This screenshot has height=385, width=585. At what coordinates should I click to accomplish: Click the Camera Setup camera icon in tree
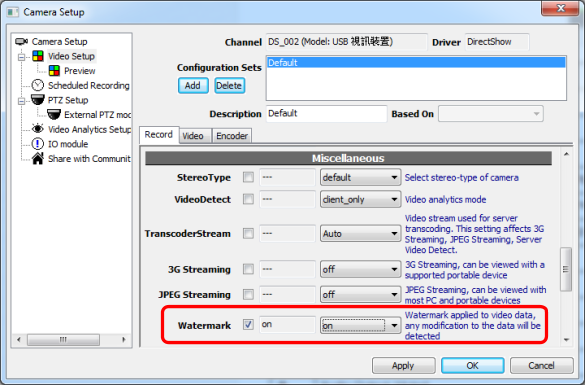click(x=21, y=41)
